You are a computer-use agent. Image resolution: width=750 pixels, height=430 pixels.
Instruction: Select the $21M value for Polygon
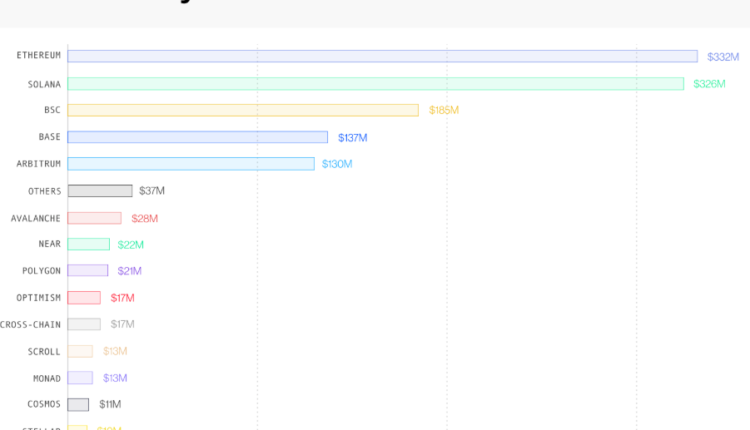click(x=129, y=271)
